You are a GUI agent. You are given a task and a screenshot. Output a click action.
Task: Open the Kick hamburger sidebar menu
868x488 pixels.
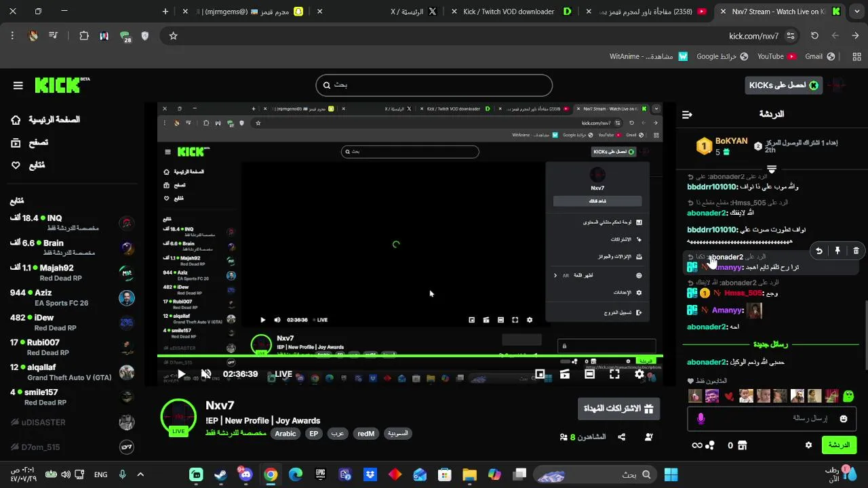18,85
